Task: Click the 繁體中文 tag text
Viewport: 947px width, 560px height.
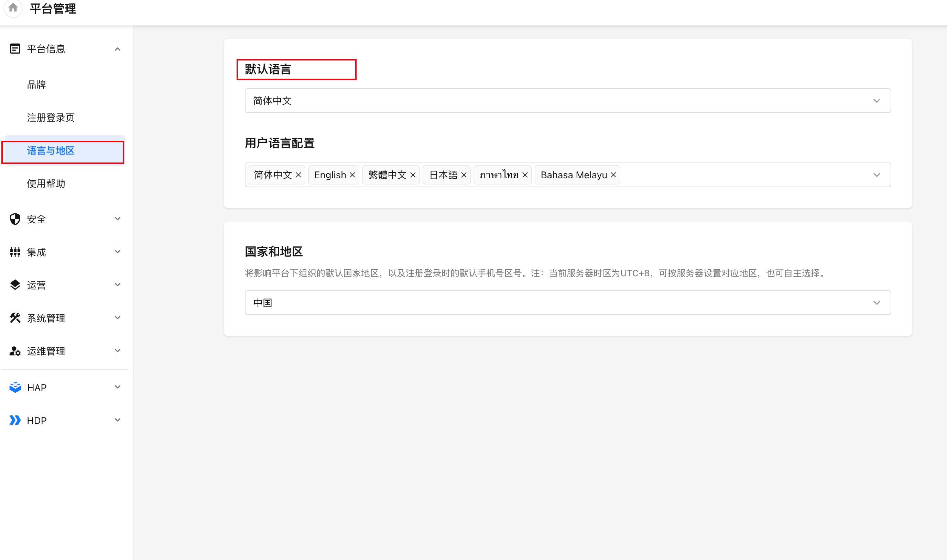Action: point(388,175)
